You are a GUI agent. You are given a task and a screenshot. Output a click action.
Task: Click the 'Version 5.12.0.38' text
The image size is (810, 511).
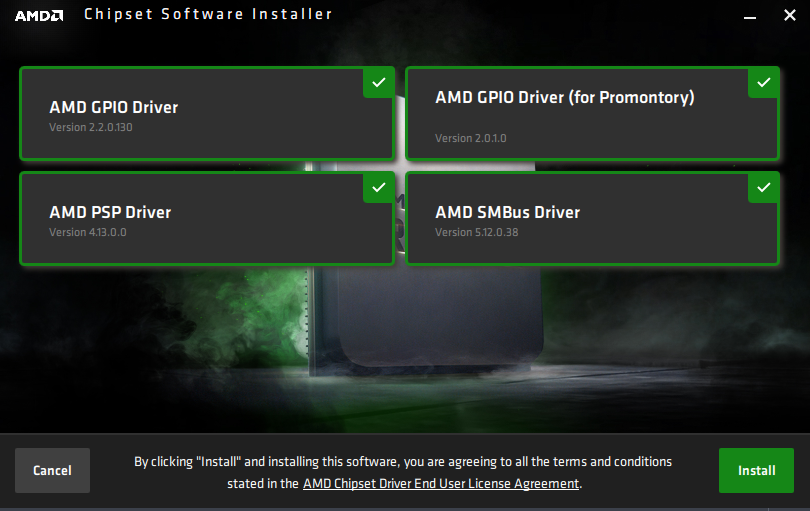coord(476,233)
